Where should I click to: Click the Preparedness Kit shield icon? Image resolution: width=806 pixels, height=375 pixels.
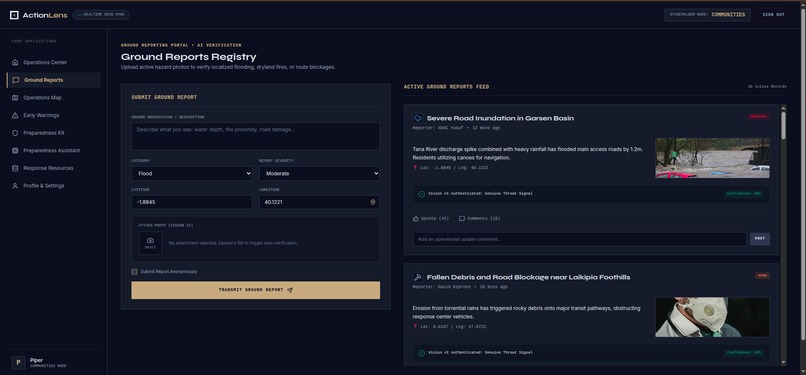(15, 133)
